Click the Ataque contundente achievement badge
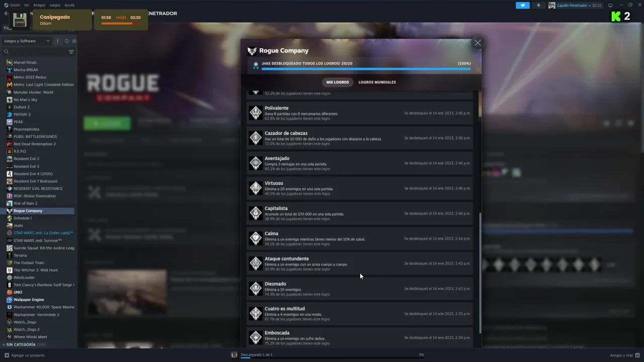 [x=256, y=263]
